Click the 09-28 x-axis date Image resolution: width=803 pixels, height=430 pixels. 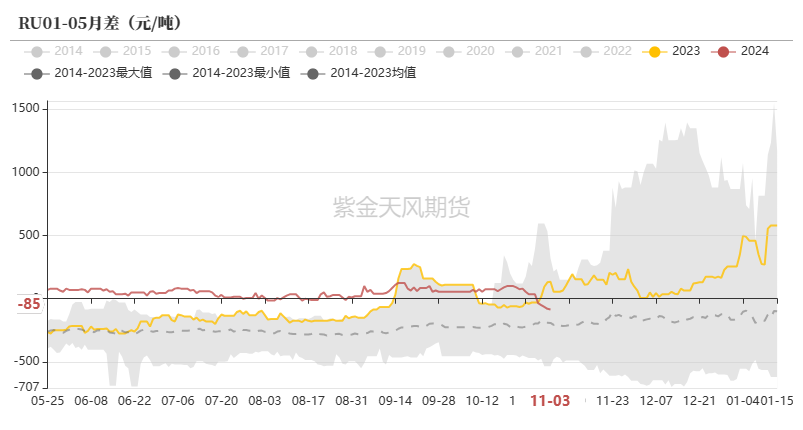pos(438,401)
